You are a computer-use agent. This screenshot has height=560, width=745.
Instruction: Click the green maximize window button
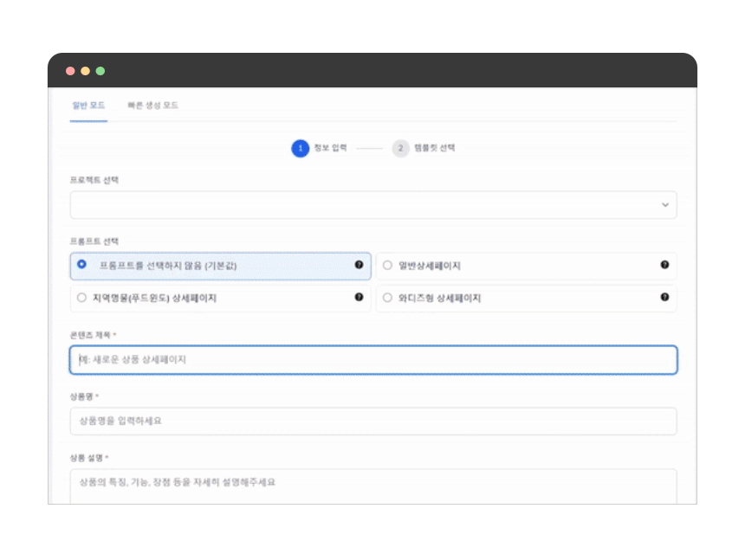(100, 71)
